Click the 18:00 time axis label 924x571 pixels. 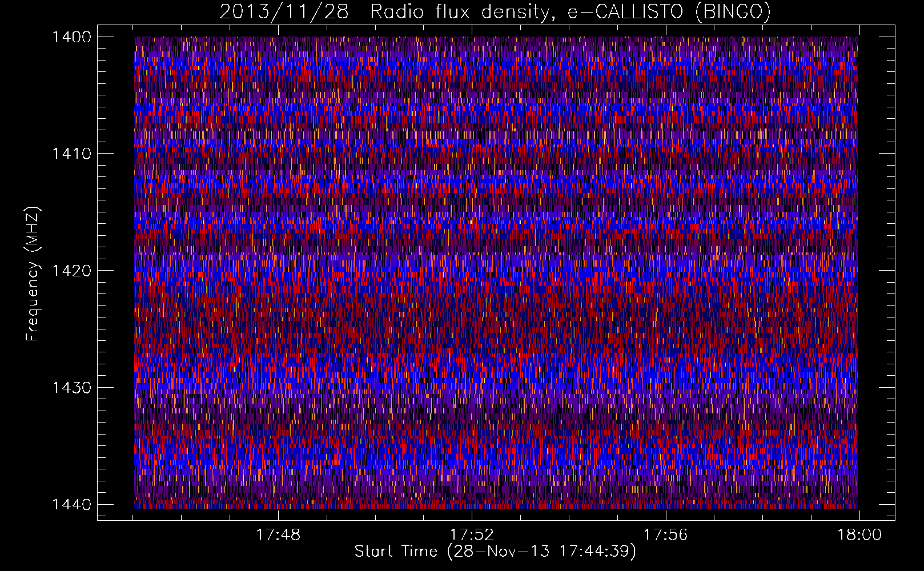[x=859, y=535]
